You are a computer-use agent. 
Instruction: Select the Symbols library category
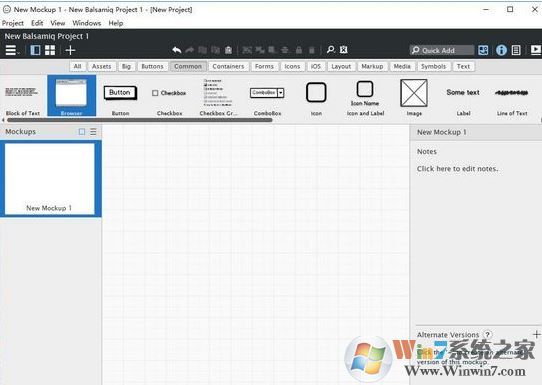point(433,66)
